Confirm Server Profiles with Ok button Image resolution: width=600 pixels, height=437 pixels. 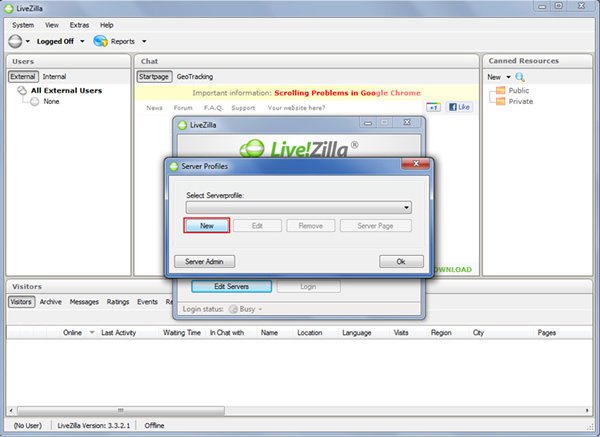(401, 261)
